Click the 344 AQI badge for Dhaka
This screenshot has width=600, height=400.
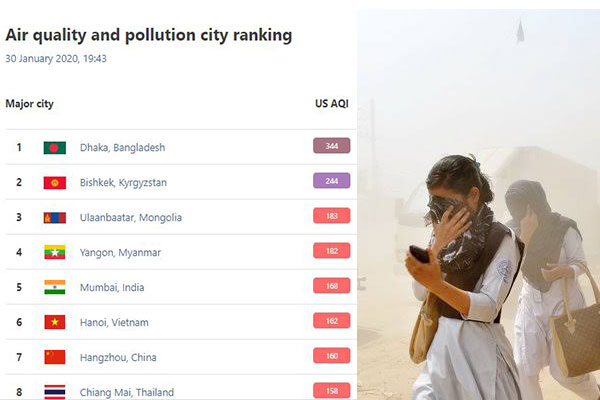click(331, 146)
